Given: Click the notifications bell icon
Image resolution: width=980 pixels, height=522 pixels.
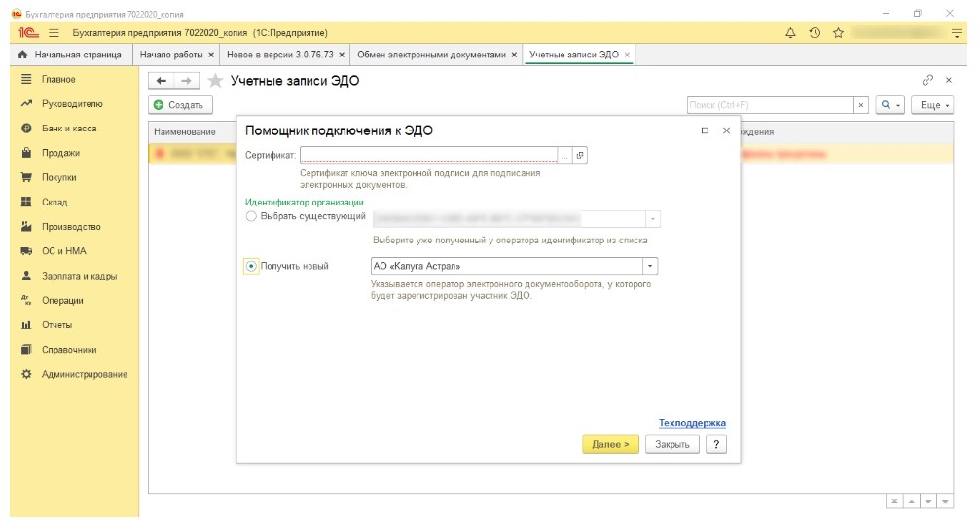Looking at the screenshot, I should coord(791,33).
